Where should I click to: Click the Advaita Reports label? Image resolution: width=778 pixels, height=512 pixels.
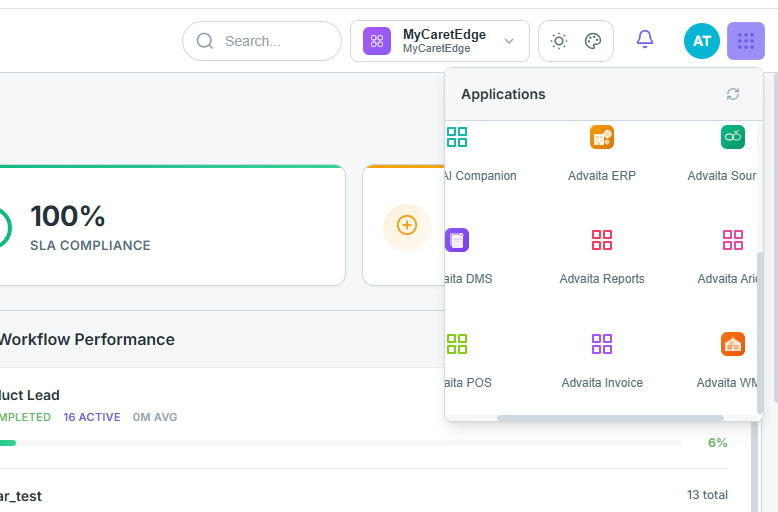coord(602,279)
